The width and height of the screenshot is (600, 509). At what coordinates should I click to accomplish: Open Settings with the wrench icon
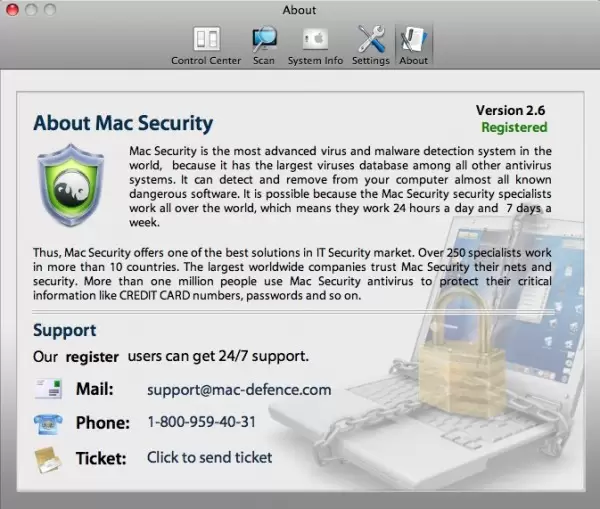tap(371, 42)
